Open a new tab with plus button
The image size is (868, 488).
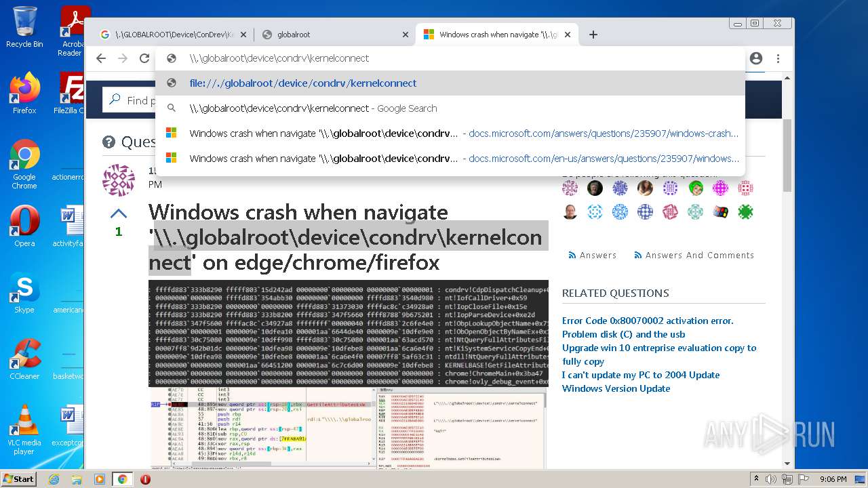tap(593, 35)
